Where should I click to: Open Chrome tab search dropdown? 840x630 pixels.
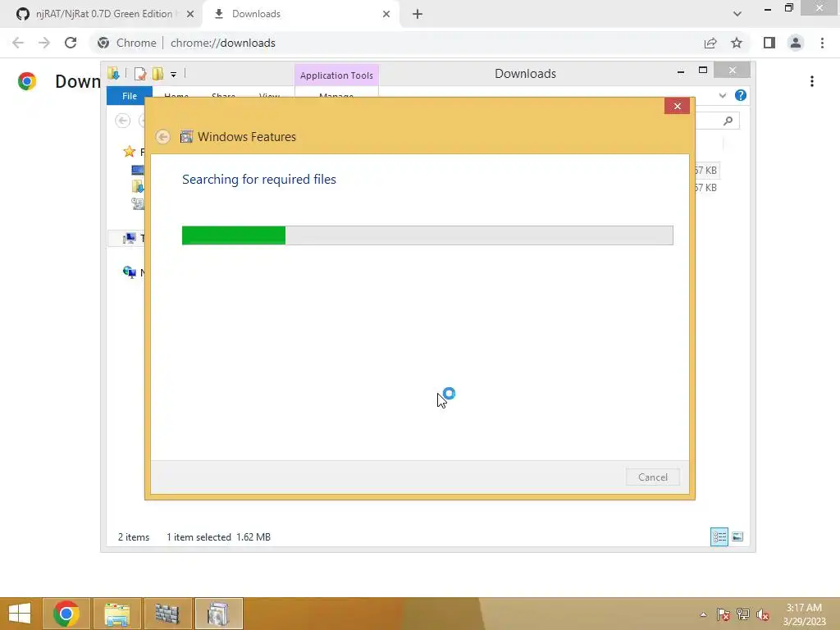pos(737,14)
